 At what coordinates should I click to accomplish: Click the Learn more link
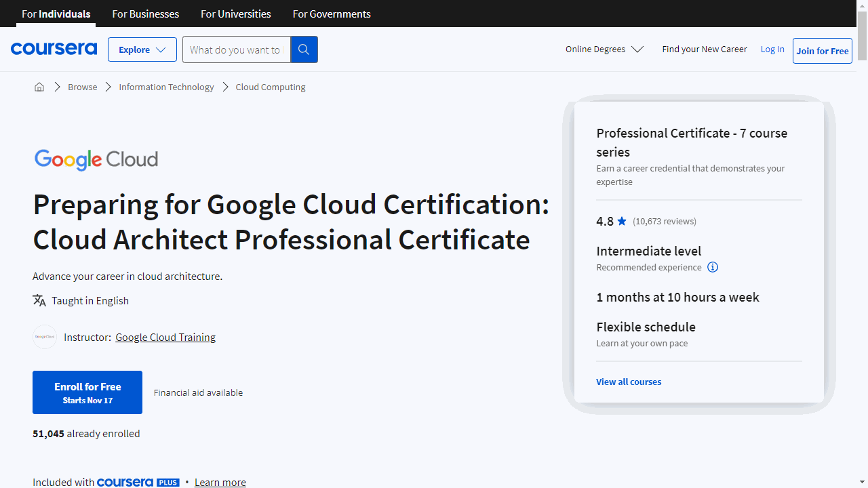(220, 483)
